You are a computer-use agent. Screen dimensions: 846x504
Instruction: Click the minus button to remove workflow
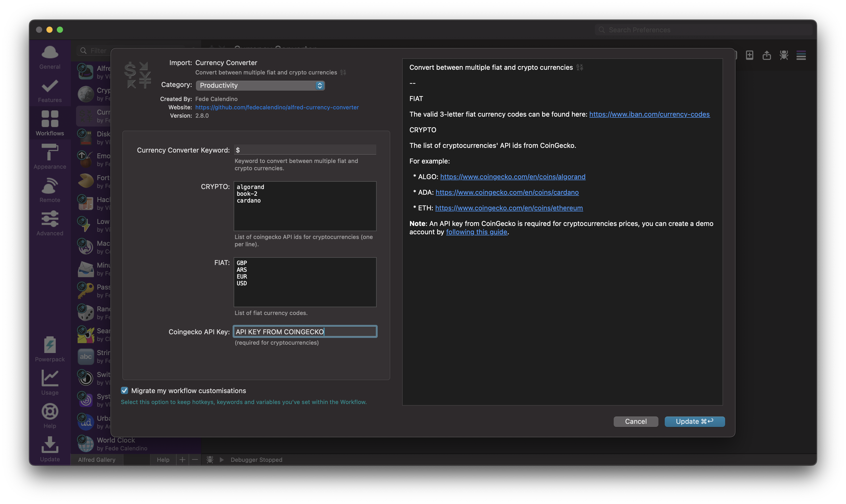click(x=195, y=459)
